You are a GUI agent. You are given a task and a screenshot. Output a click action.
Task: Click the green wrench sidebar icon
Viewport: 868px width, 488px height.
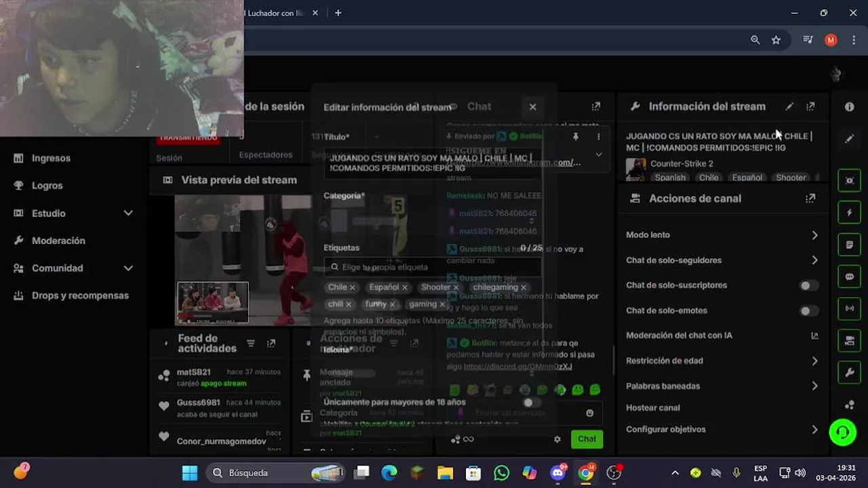point(850,372)
